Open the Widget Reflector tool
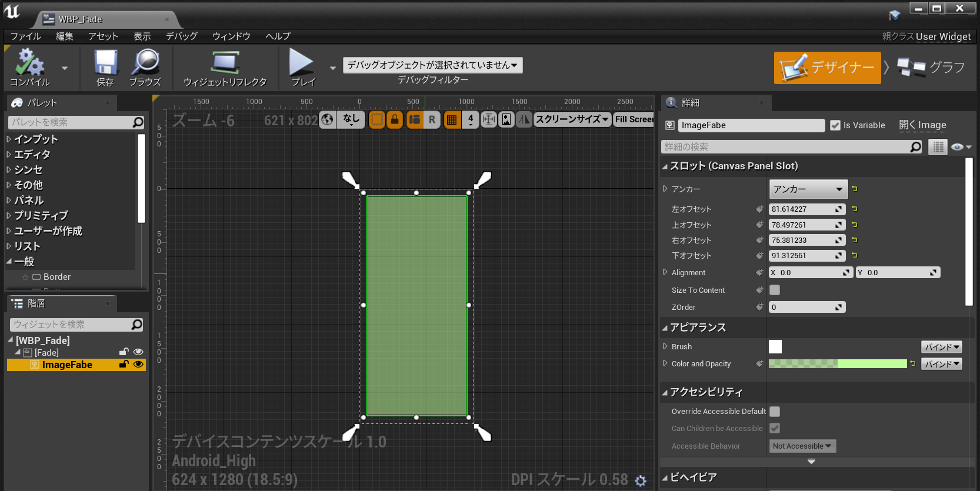The width and height of the screenshot is (980, 491). [x=225, y=62]
